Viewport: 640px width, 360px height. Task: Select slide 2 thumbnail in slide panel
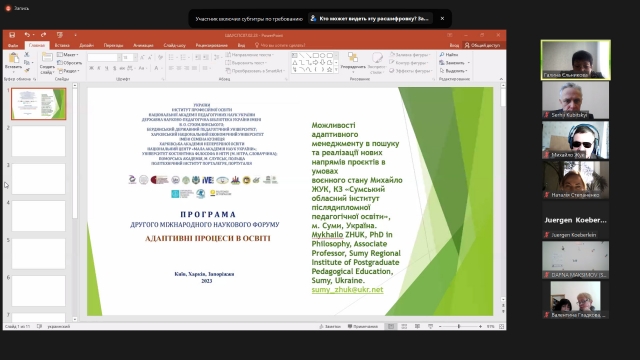coord(38,141)
